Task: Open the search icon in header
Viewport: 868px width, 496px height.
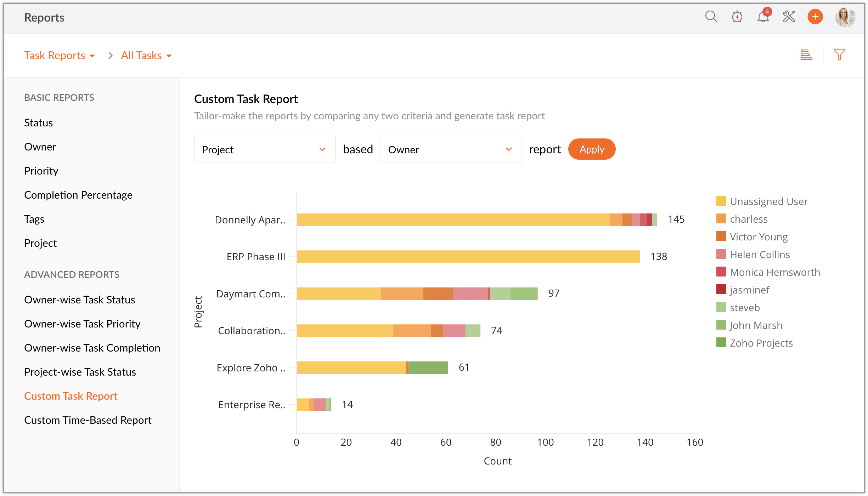Action: coord(711,17)
